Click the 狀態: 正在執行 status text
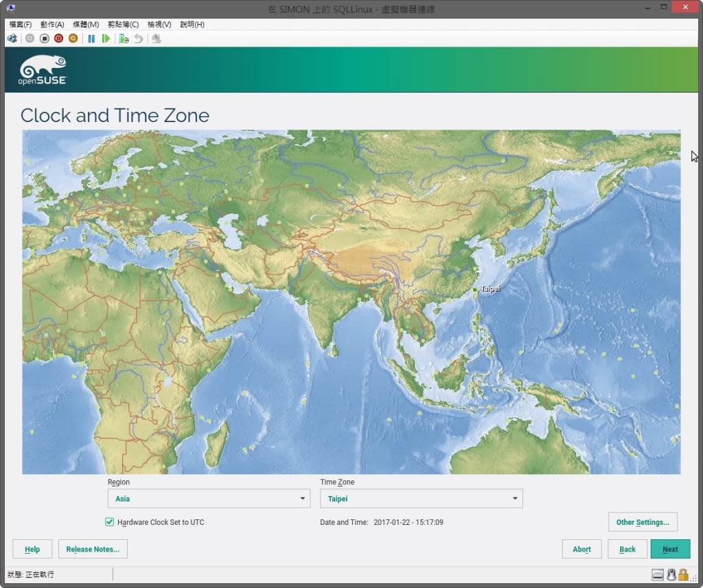Screen dimensions: 703x588 (x=30, y=574)
